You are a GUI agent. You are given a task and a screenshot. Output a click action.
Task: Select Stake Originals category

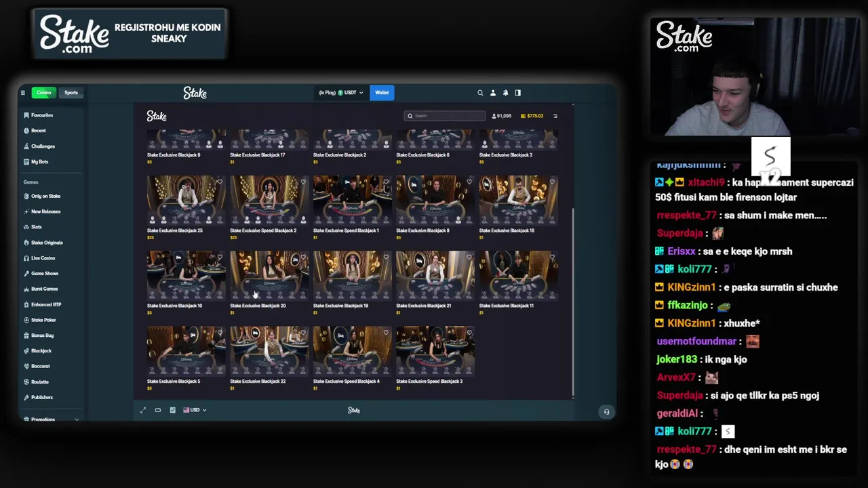click(x=43, y=243)
